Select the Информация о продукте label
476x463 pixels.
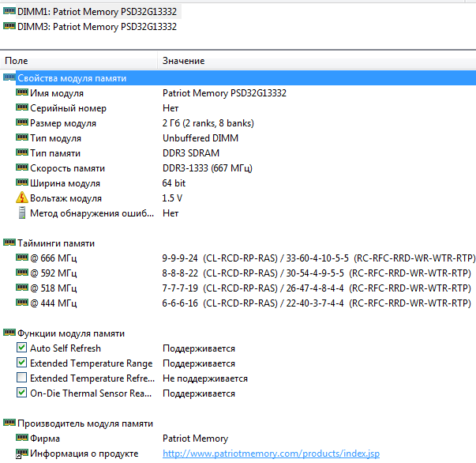(x=84, y=454)
